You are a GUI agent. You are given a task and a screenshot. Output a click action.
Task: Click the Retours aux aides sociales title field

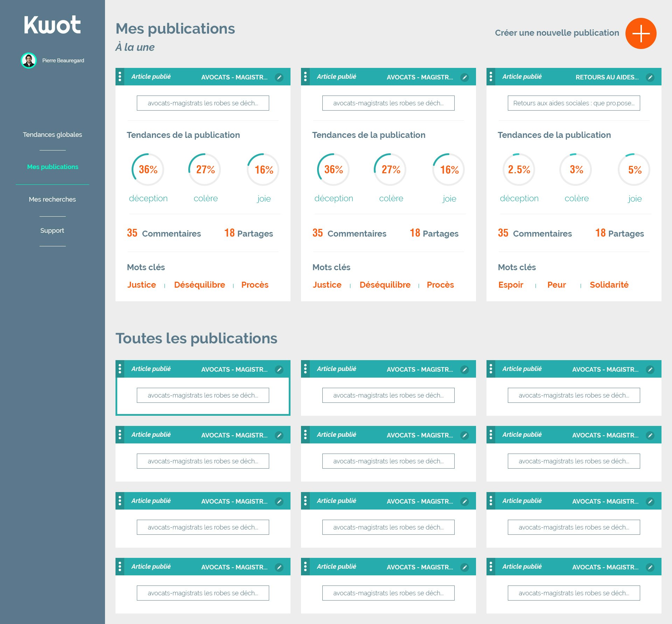click(x=574, y=103)
